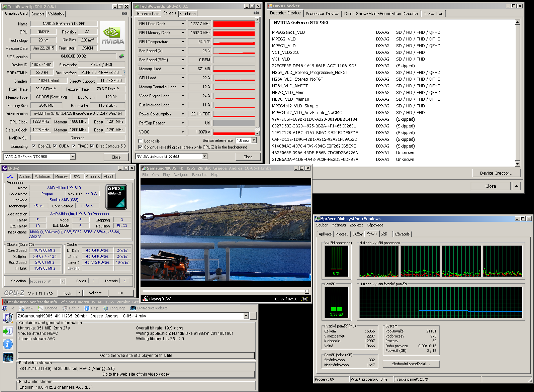534x392 pixels.
Task: Click the MKV icon in the player status bar
Action: tap(145, 299)
